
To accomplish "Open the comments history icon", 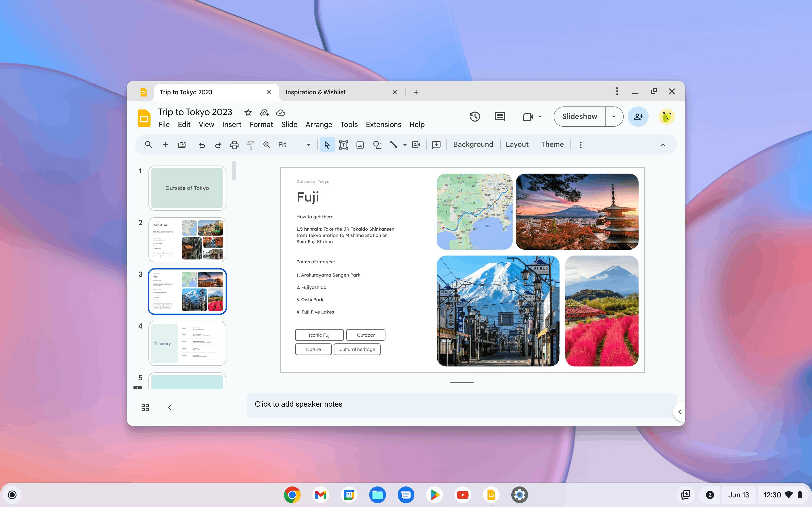I will (x=500, y=117).
